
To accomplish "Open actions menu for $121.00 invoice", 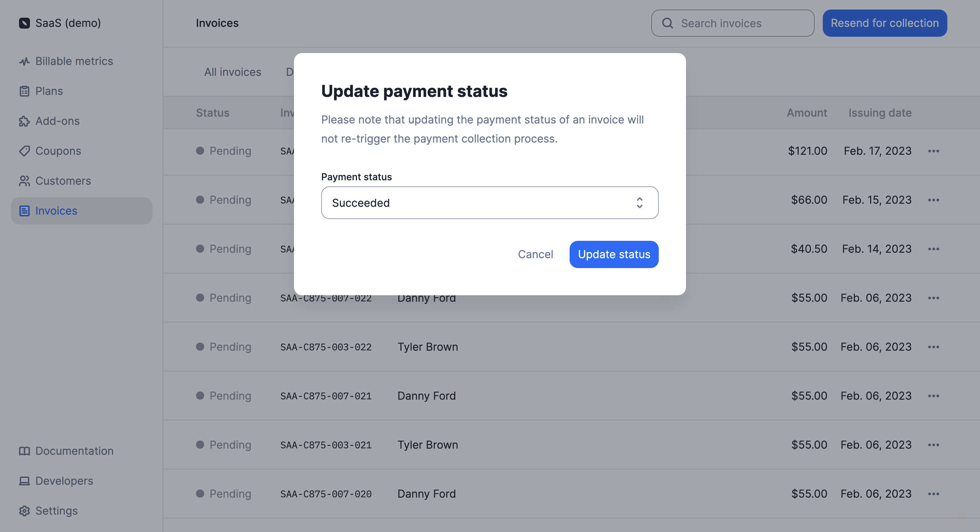I will tap(933, 151).
